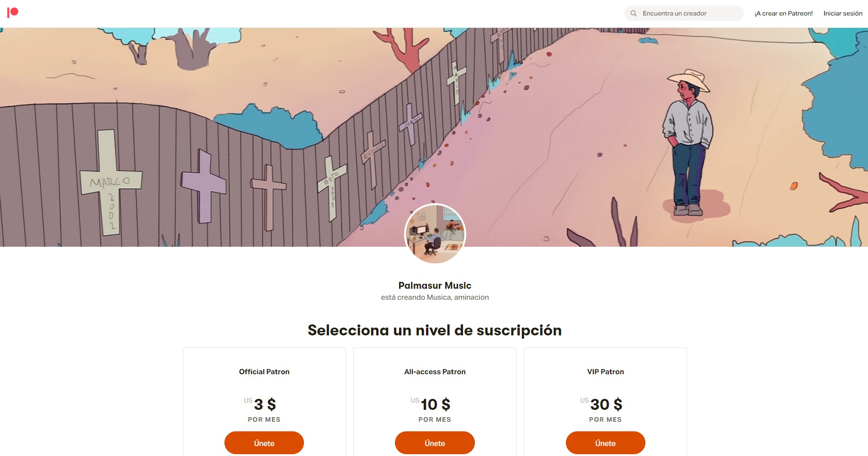Screen dimensions: 868x456
Task: Open '¡A crear en Patreon!' link
Action: coord(783,13)
